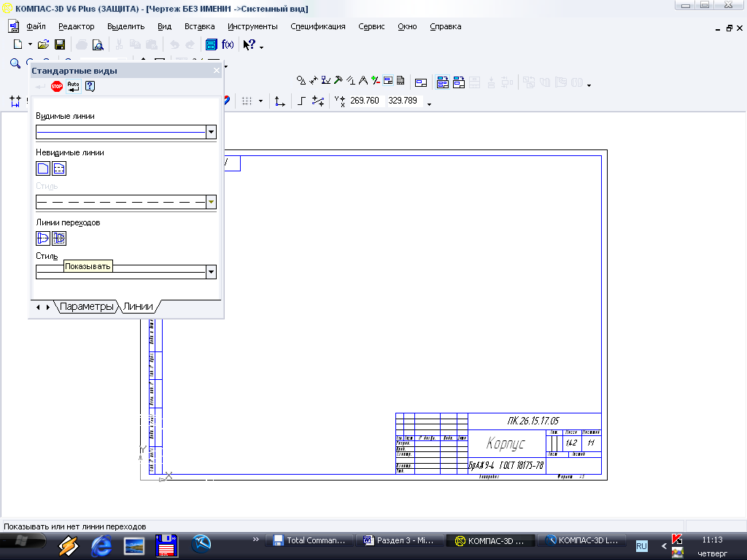Select hide invisible lines option

[43, 168]
